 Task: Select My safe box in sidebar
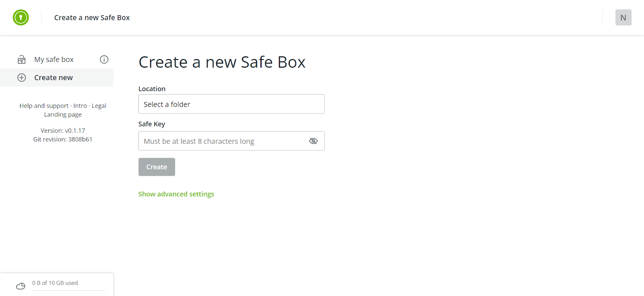(54, 60)
